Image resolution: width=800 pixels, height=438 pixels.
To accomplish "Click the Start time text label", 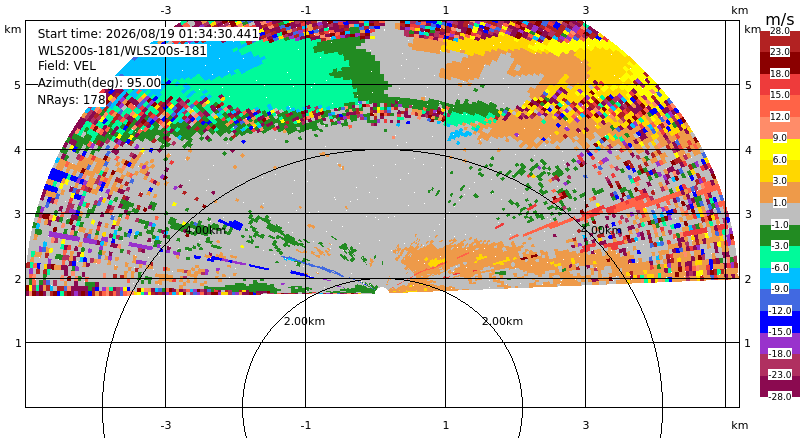I will (148, 34).
